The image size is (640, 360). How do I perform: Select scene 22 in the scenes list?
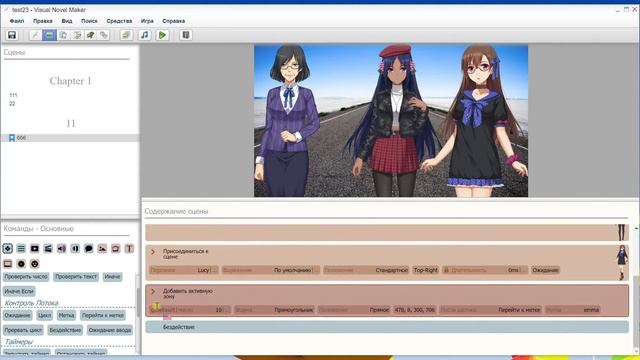point(12,104)
